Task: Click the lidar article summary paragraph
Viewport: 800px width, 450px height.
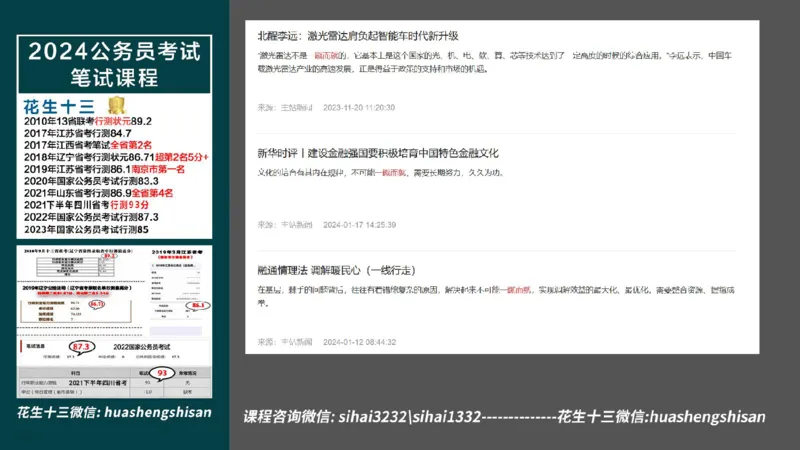Action: (494, 62)
